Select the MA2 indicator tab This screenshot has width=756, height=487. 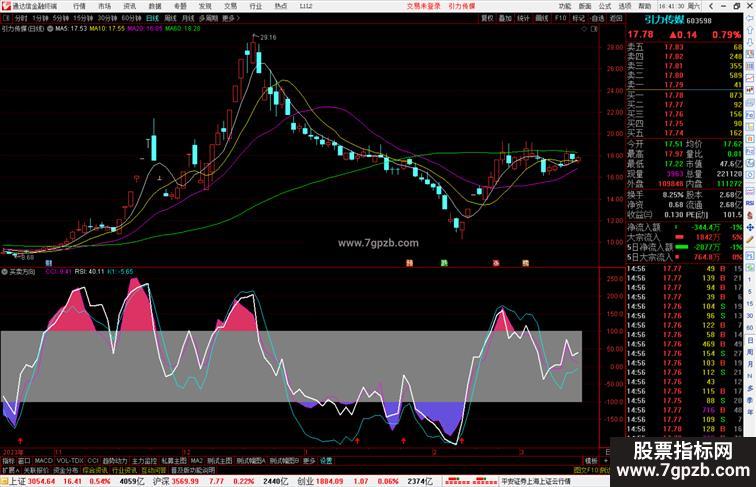(x=197, y=461)
